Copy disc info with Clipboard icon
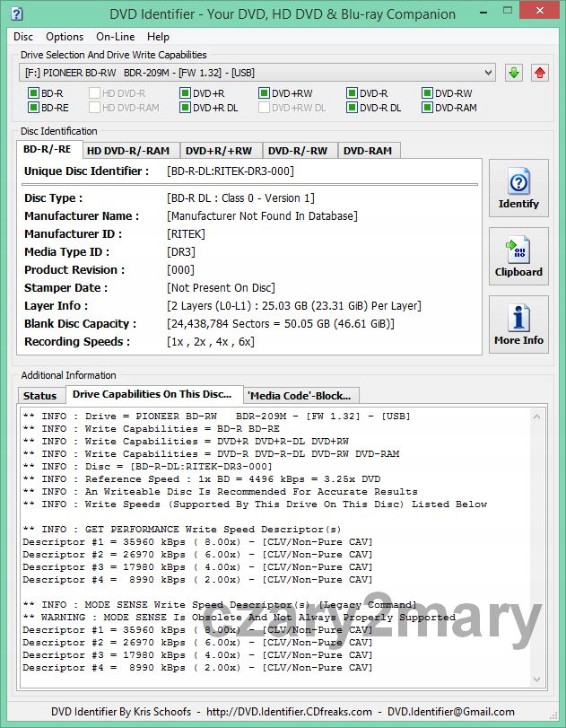 point(518,258)
